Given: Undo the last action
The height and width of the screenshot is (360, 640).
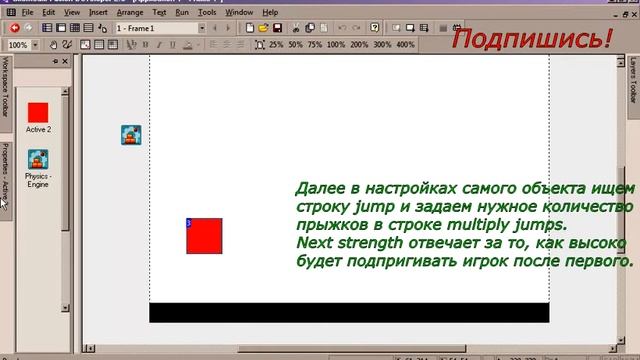Looking at the screenshot, I should (x=342, y=28).
